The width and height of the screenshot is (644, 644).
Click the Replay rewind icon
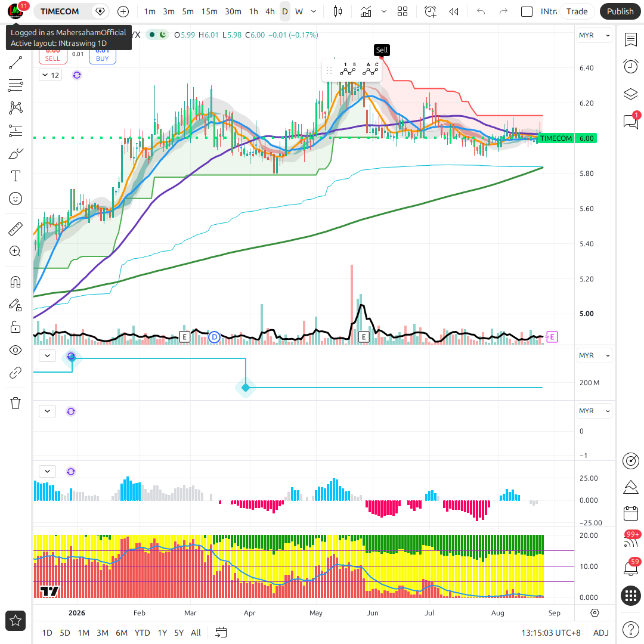(453, 11)
